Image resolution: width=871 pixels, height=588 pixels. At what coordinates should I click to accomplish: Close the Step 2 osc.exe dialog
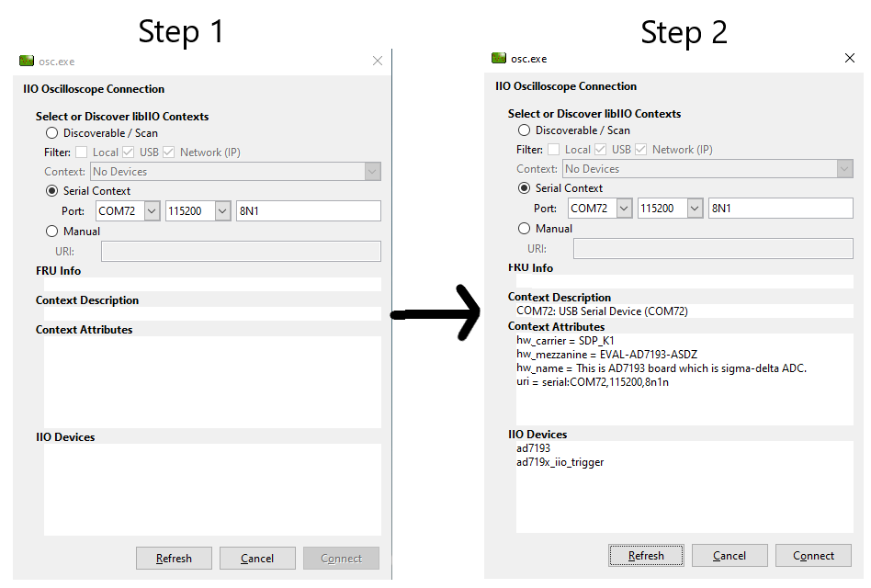click(x=849, y=58)
